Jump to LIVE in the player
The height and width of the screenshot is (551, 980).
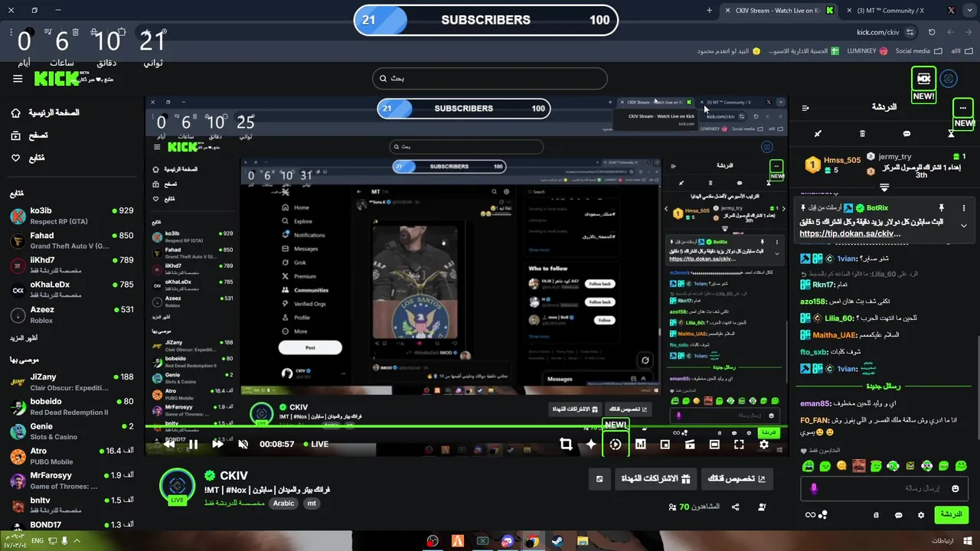pyautogui.click(x=316, y=444)
